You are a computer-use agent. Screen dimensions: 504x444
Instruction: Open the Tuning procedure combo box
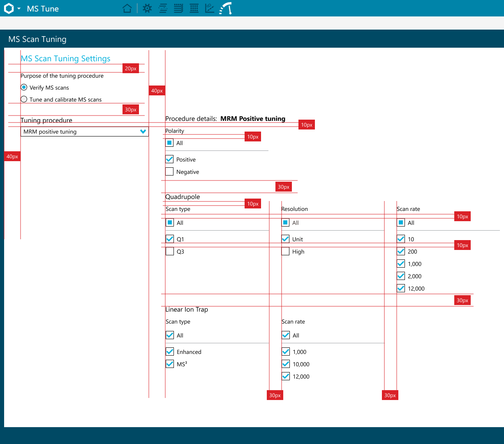[85, 132]
